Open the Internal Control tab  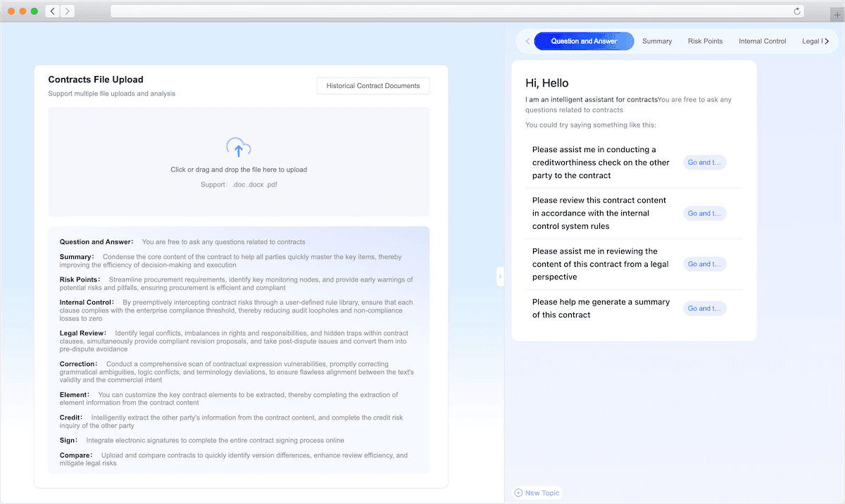tap(762, 41)
